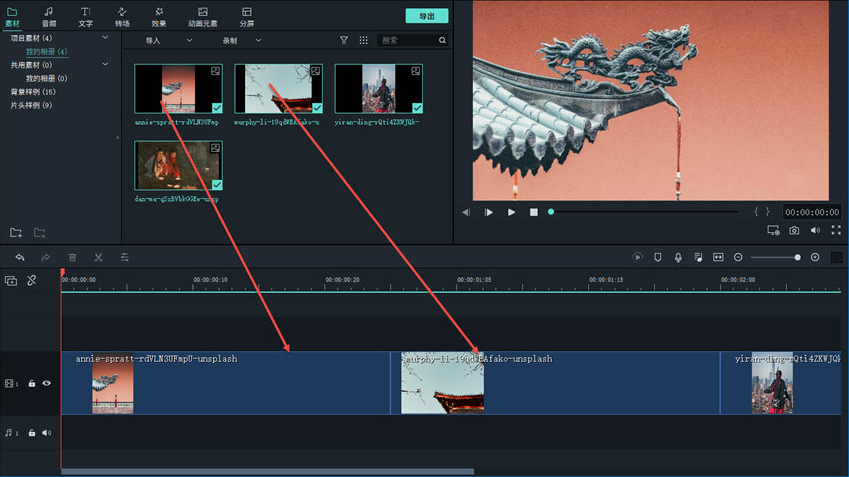This screenshot has height=477, width=849.
Task: Hide video track 1 with eye icon
Action: click(46, 383)
